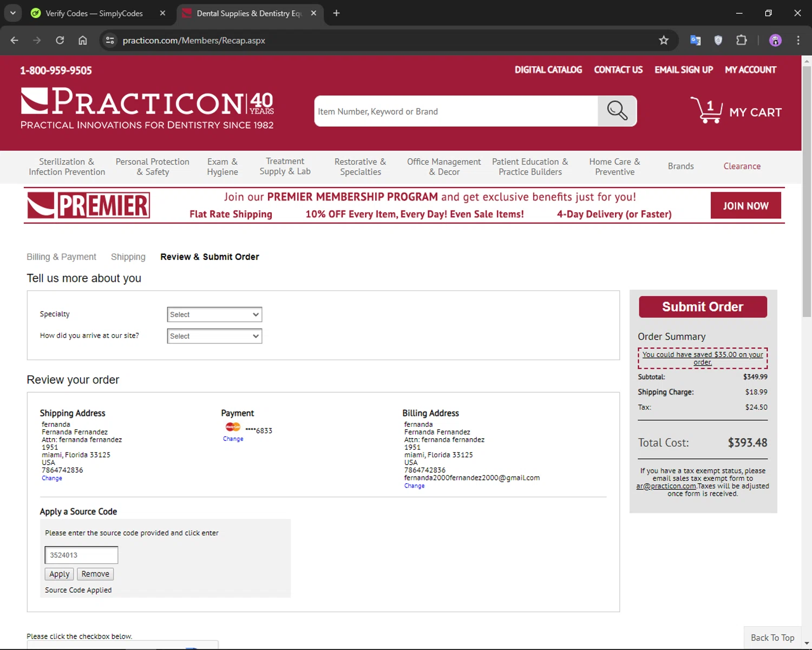Click the Shipping Charge $18.99 value
812x650 pixels.
[756, 392]
